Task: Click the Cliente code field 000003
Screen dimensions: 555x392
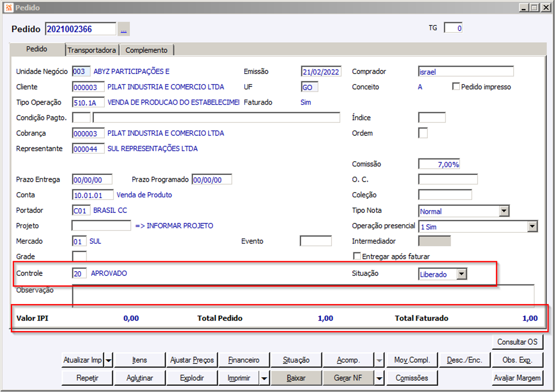Action: click(x=88, y=87)
